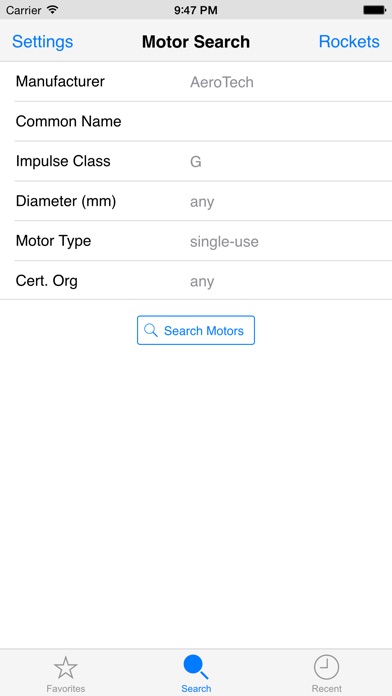The height and width of the screenshot is (696, 392).
Task: Change Impulse Class value G
Action: click(196, 162)
